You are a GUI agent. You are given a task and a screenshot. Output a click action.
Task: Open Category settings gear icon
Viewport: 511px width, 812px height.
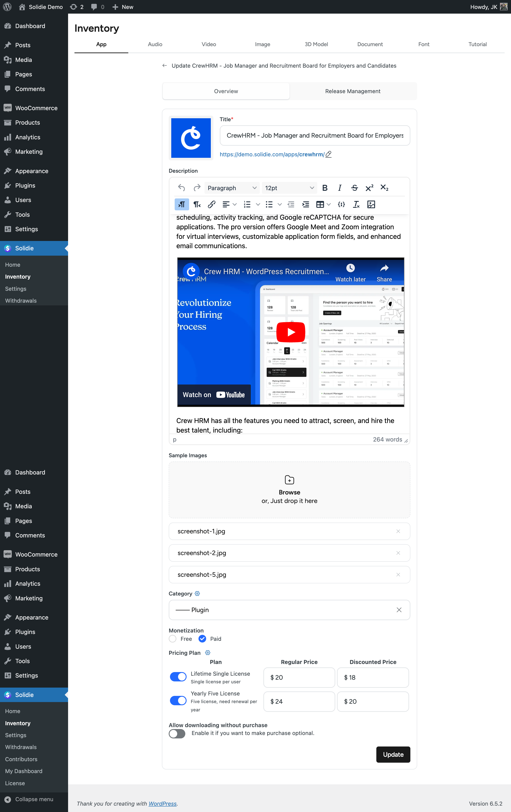coord(197,594)
